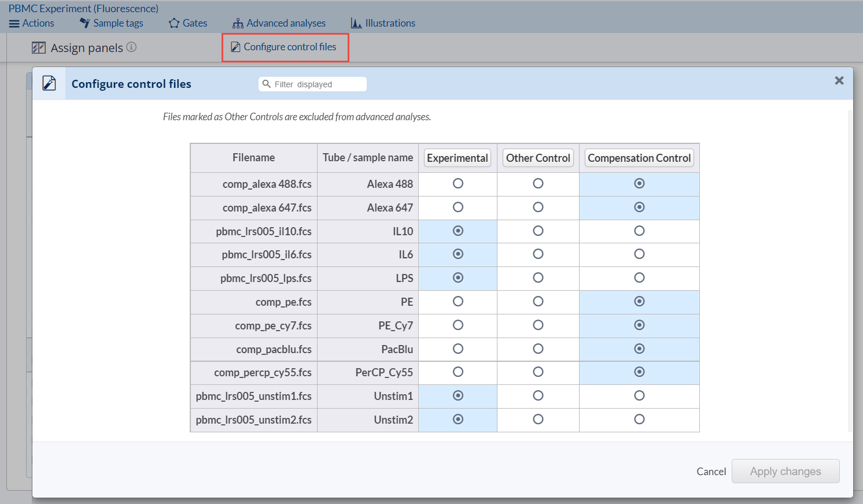Open the Advanced analyses menu
Image resolution: width=863 pixels, height=504 pixels.
tap(286, 24)
